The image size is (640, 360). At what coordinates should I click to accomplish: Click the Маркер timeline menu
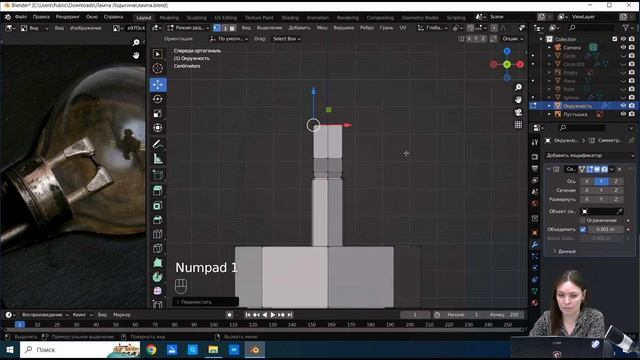pos(122,315)
